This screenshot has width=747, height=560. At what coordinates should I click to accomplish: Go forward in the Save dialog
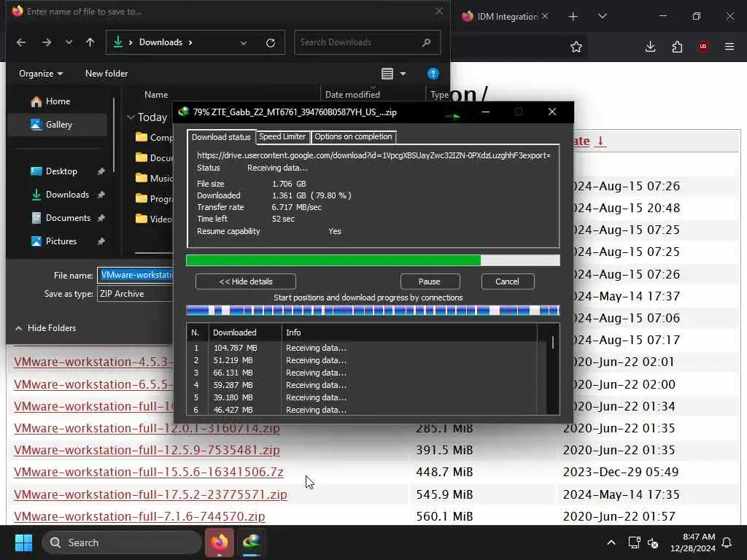[x=46, y=42]
